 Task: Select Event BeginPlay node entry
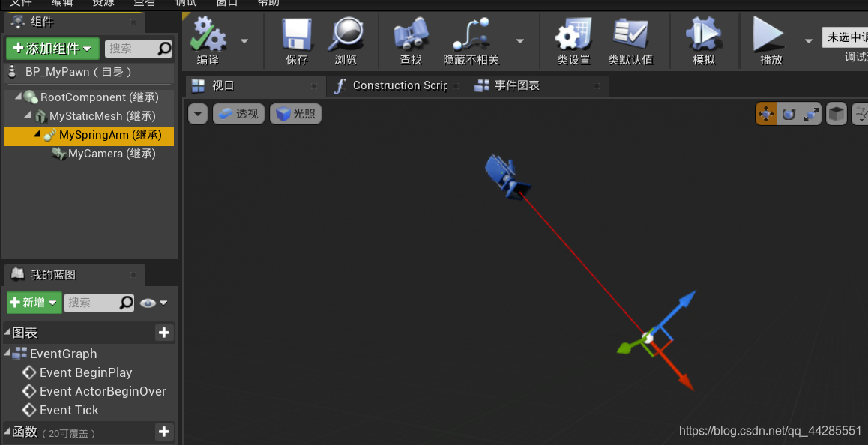tap(85, 373)
